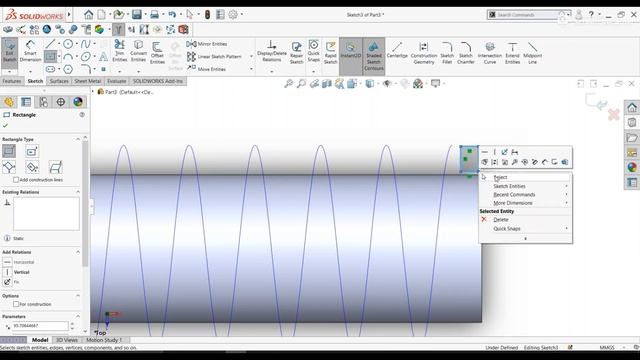Click the Rapid Sketch tool
This screenshot has height=360, width=640.
pos(330,52)
